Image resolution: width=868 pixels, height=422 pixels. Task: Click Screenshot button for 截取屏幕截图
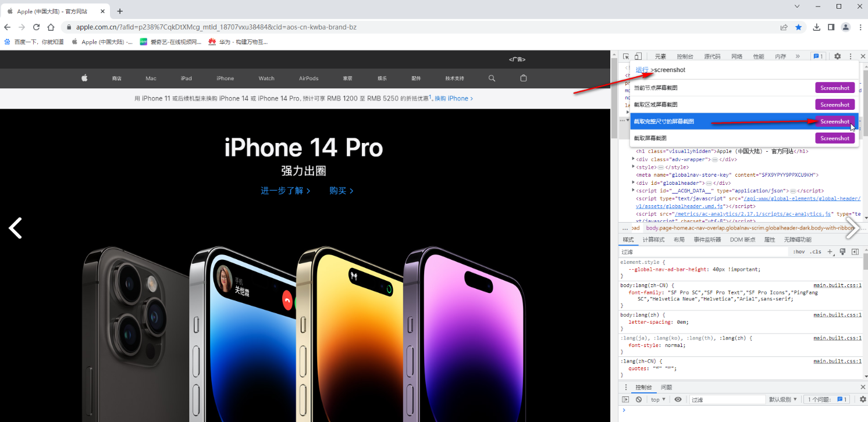pyautogui.click(x=835, y=138)
